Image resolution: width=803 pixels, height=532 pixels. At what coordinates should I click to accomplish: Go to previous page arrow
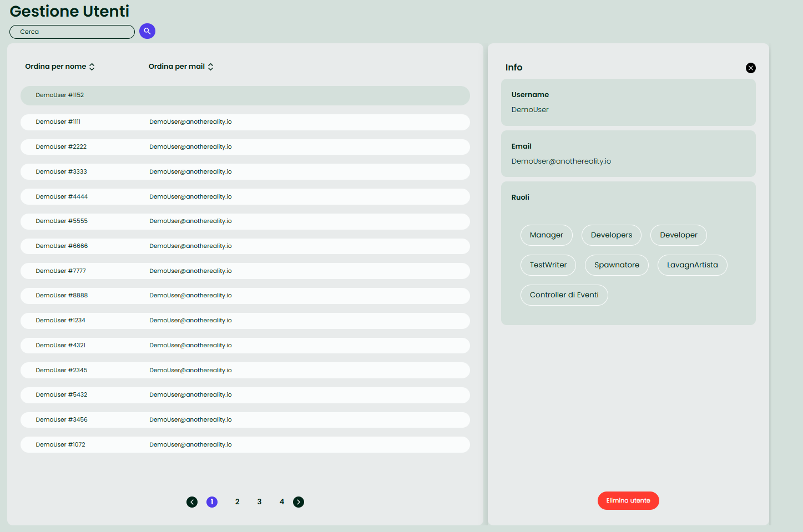coord(192,502)
